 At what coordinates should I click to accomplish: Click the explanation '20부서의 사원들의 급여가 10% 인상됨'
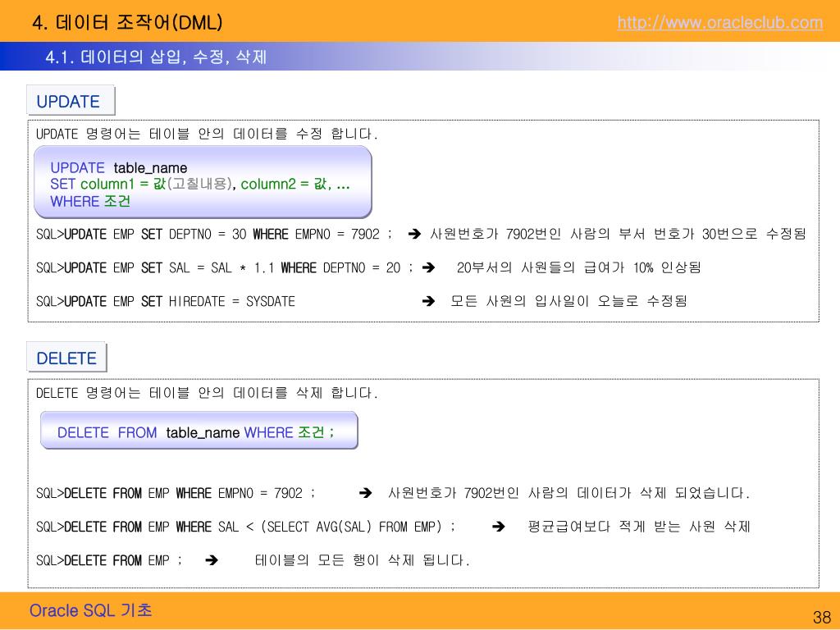tap(578, 267)
